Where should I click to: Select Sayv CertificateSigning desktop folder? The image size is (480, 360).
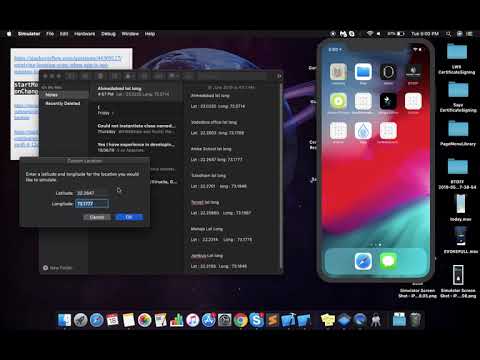click(x=458, y=97)
